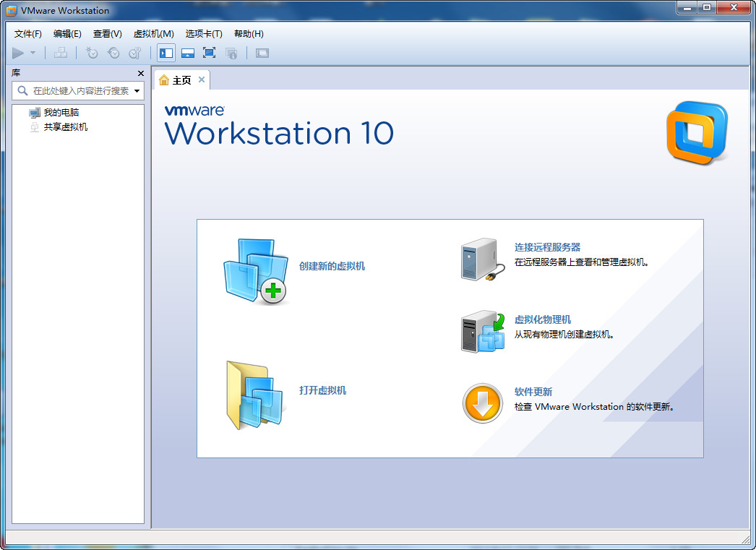Close the 主页 tab
This screenshot has height=550, width=756.
tap(202, 80)
